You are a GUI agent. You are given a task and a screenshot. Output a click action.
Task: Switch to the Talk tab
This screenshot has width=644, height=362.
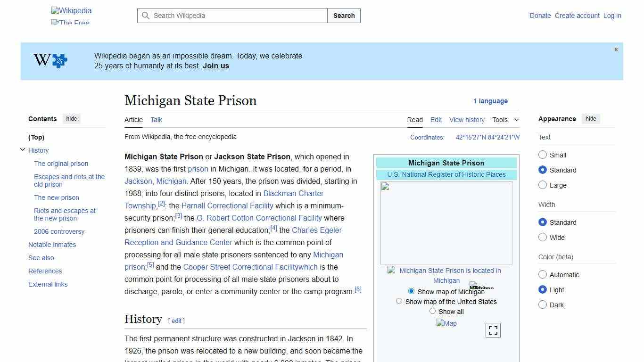point(156,120)
